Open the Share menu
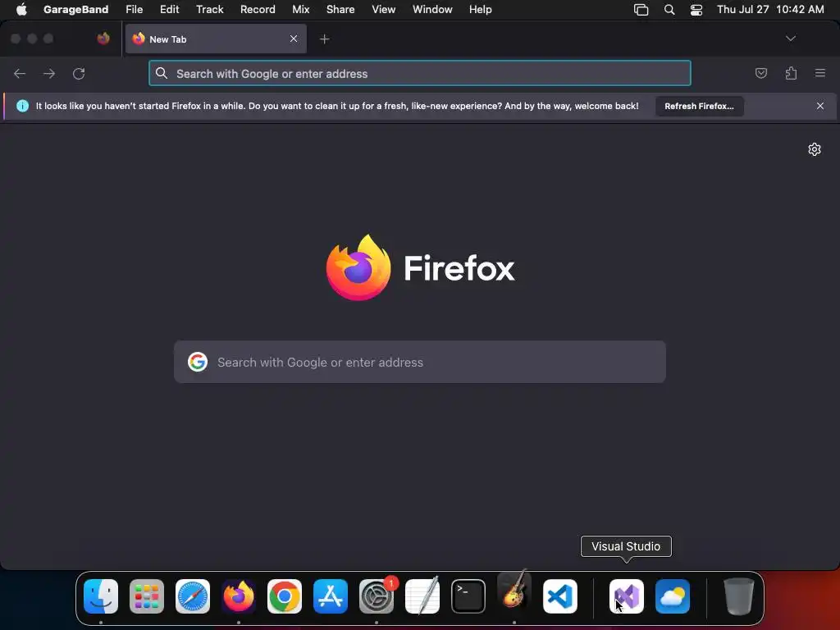The image size is (840, 630). (x=340, y=9)
